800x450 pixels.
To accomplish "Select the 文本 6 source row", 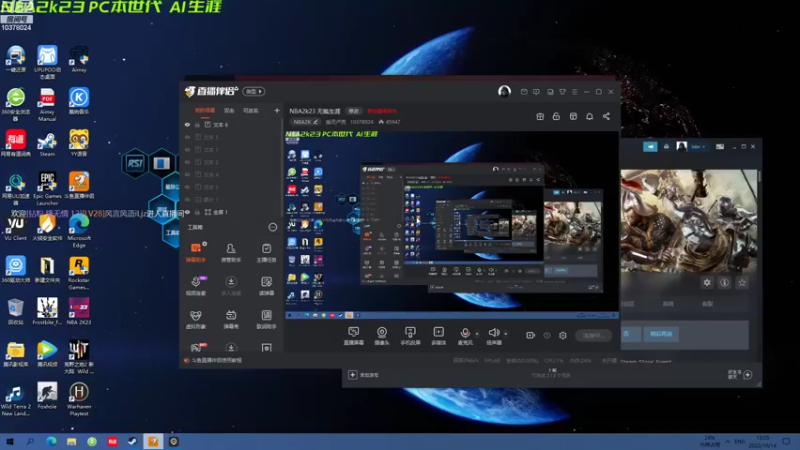I will tap(231, 124).
